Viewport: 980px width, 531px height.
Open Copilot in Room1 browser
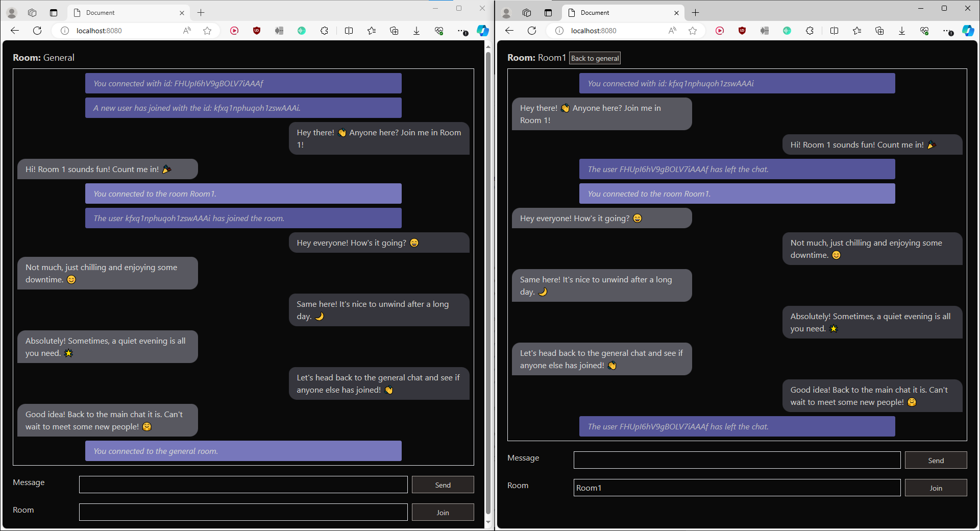coord(968,31)
